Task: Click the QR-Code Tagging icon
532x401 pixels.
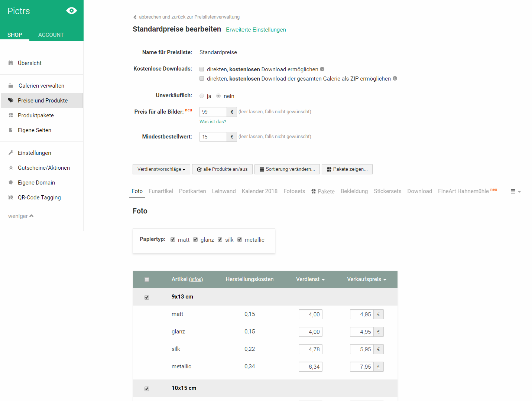Action: click(x=11, y=198)
